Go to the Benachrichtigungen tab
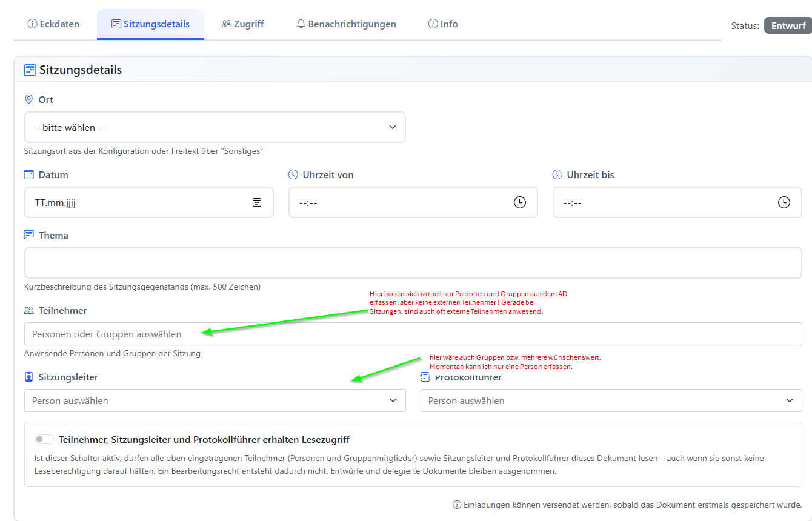Viewport: 812px width, 521px height. 346,24
